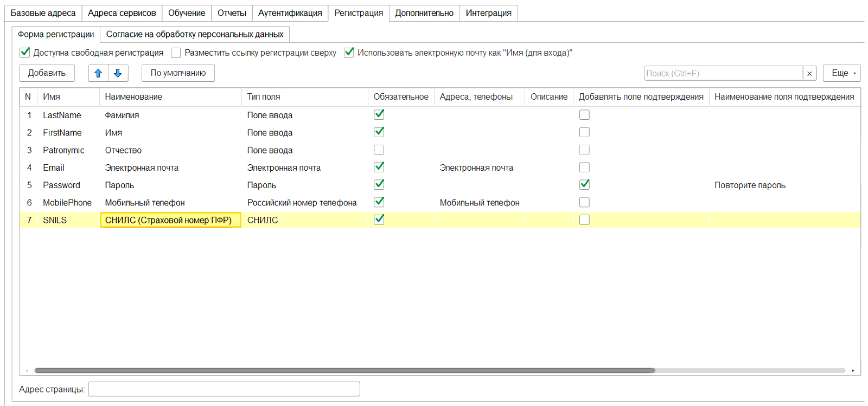Select the 'Регистрация' tab
The width and height of the screenshot is (868, 406).
(359, 13)
